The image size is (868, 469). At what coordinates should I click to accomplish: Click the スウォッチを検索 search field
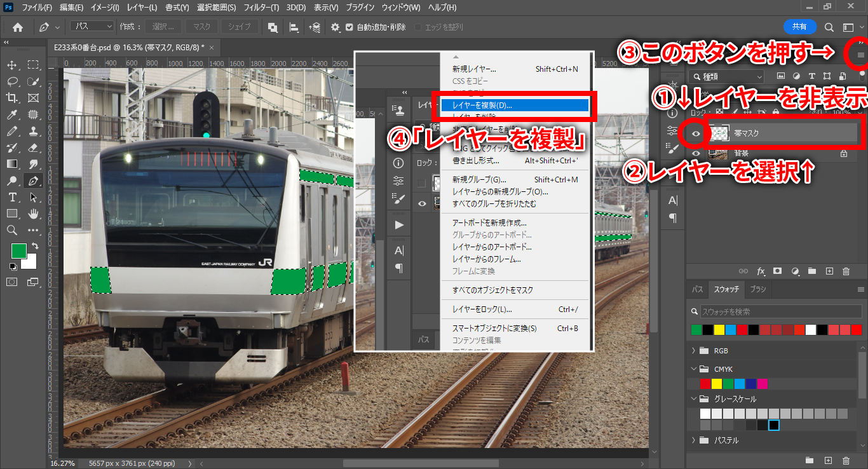[775, 311]
